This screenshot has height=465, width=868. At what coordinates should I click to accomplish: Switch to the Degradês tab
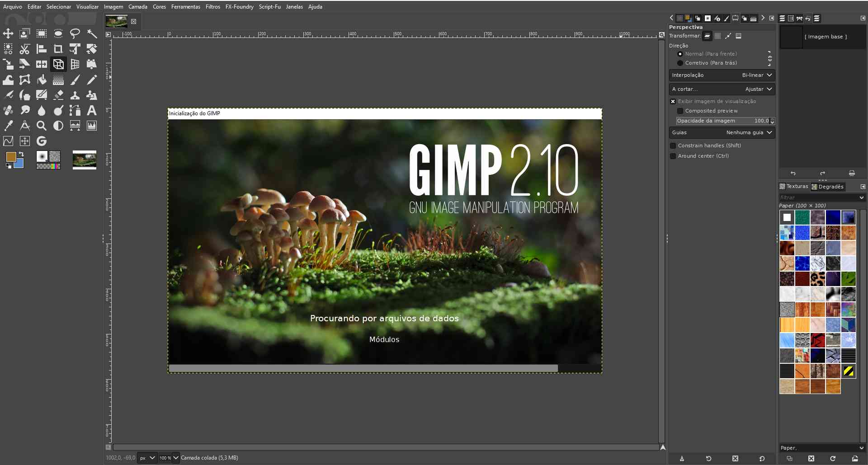coord(828,187)
